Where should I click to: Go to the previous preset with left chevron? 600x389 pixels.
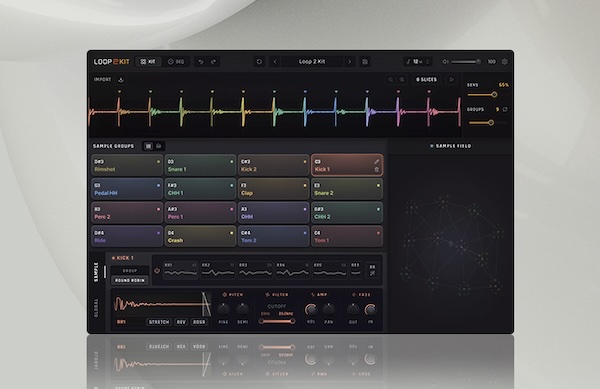[x=275, y=62]
